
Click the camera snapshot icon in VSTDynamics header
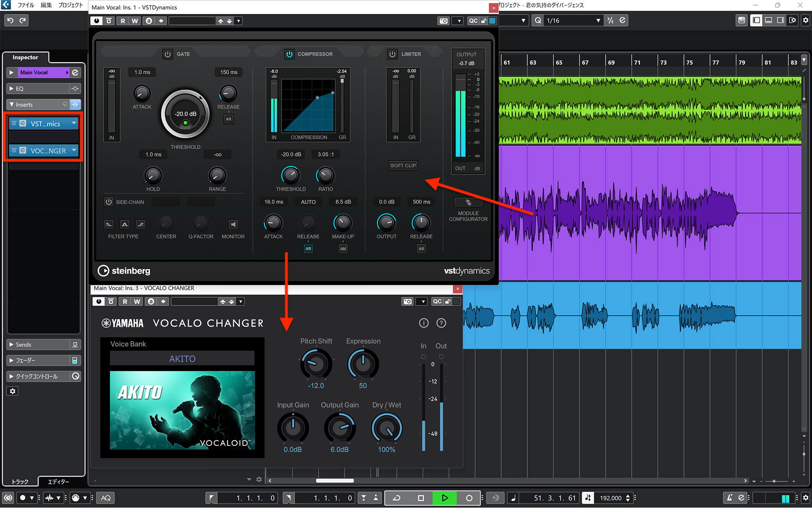443,20
